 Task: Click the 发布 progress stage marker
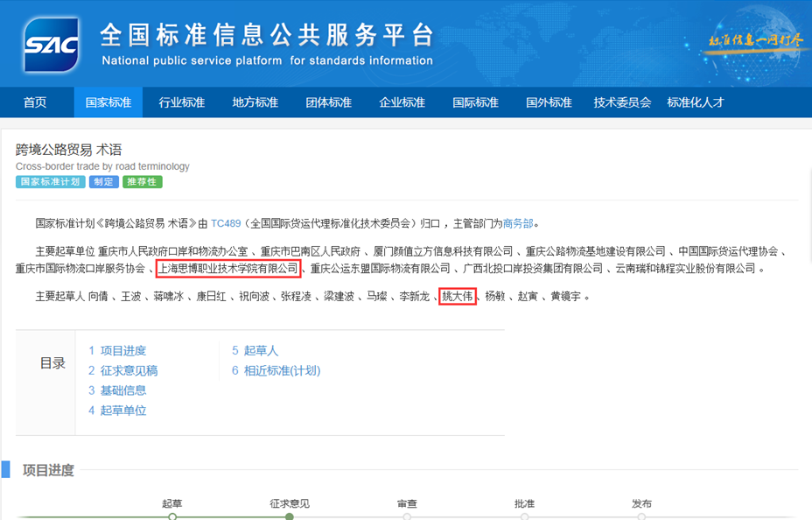point(641,516)
